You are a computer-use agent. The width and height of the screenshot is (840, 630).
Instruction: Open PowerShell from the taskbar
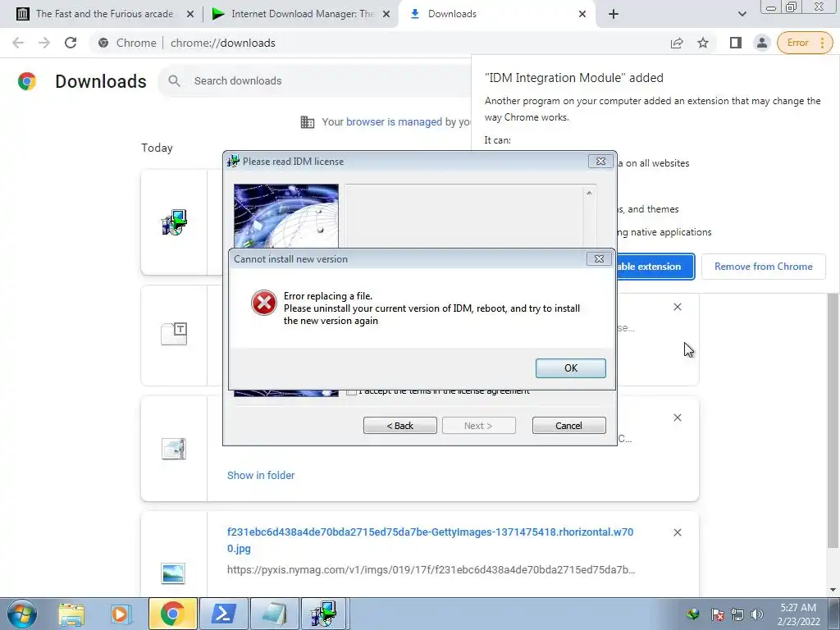pos(224,614)
